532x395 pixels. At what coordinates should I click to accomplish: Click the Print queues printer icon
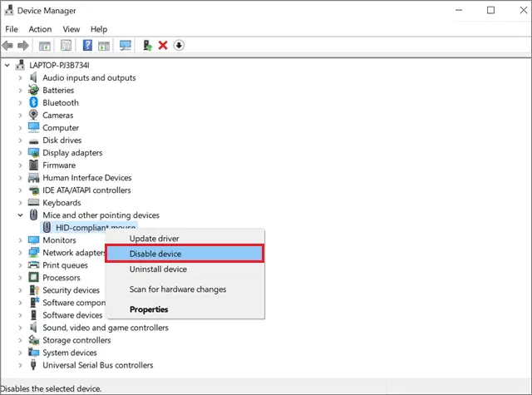[x=33, y=264]
